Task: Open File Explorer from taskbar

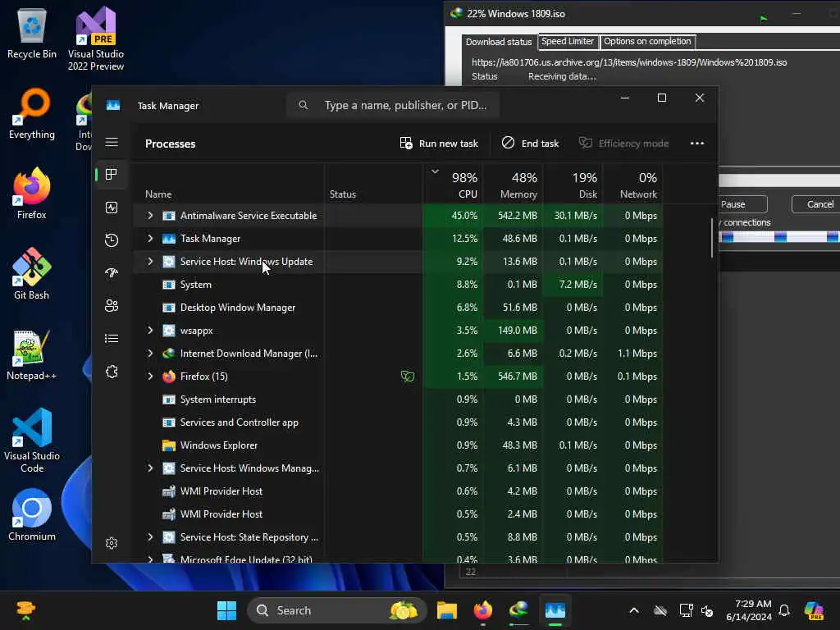Action: click(447, 610)
